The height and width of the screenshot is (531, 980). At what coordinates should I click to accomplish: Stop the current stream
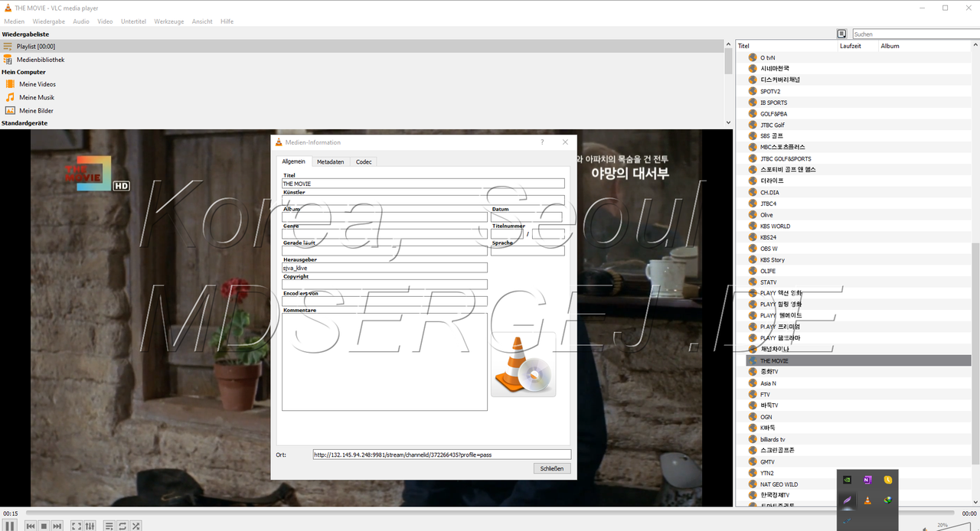[44, 526]
